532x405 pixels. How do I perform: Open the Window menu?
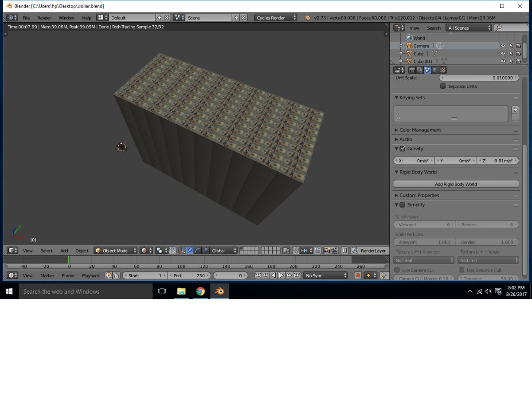pyautogui.click(x=66, y=18)
